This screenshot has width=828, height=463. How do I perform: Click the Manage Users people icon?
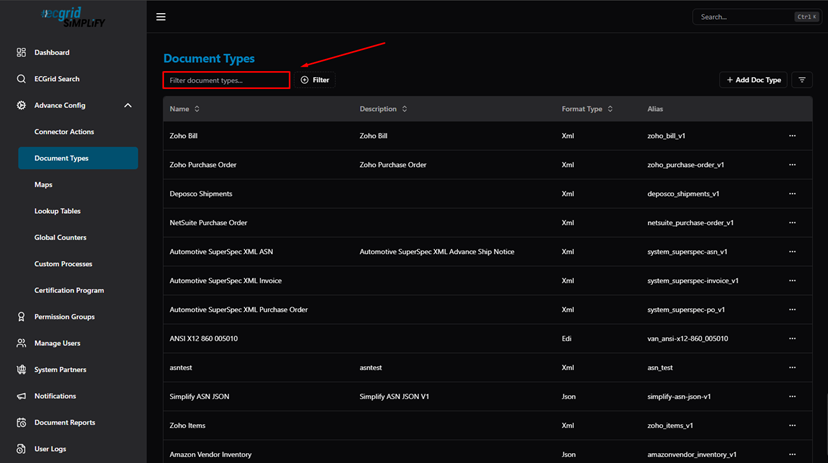(21, 343)
